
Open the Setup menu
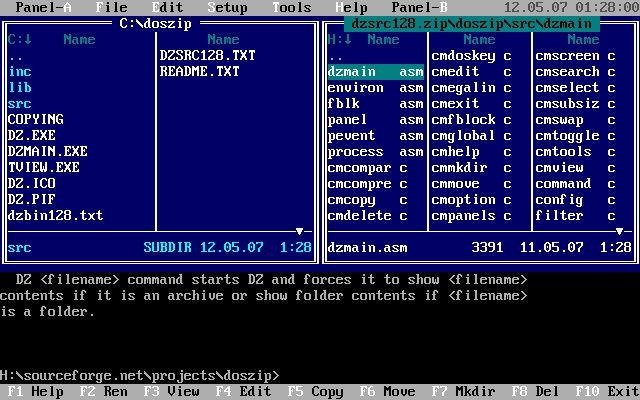227,7
